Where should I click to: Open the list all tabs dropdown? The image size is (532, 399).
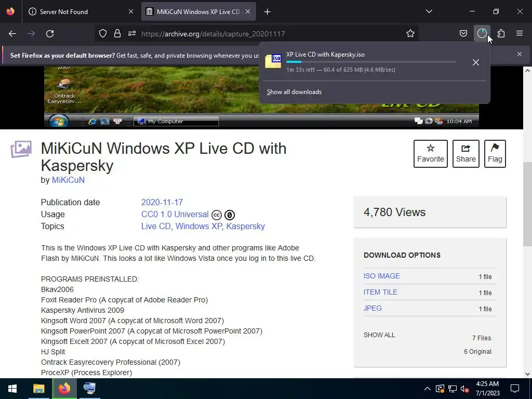pyautogui.click(x=429, y=11)
